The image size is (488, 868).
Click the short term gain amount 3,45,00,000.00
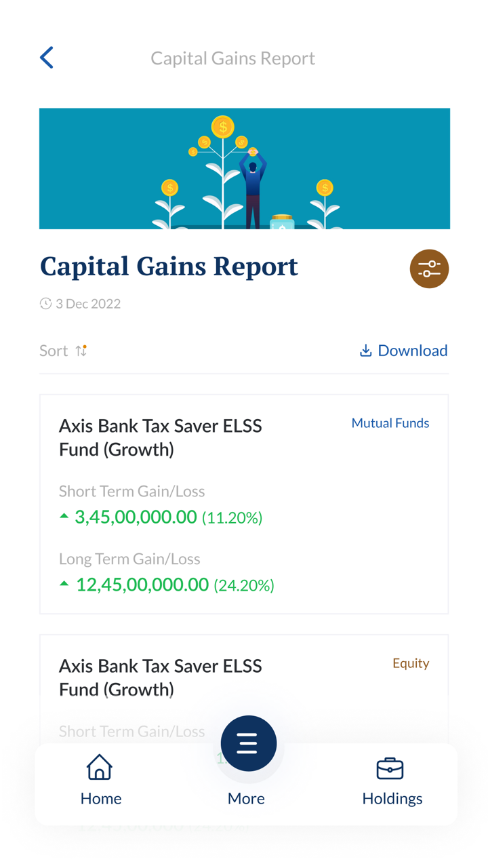136,517
